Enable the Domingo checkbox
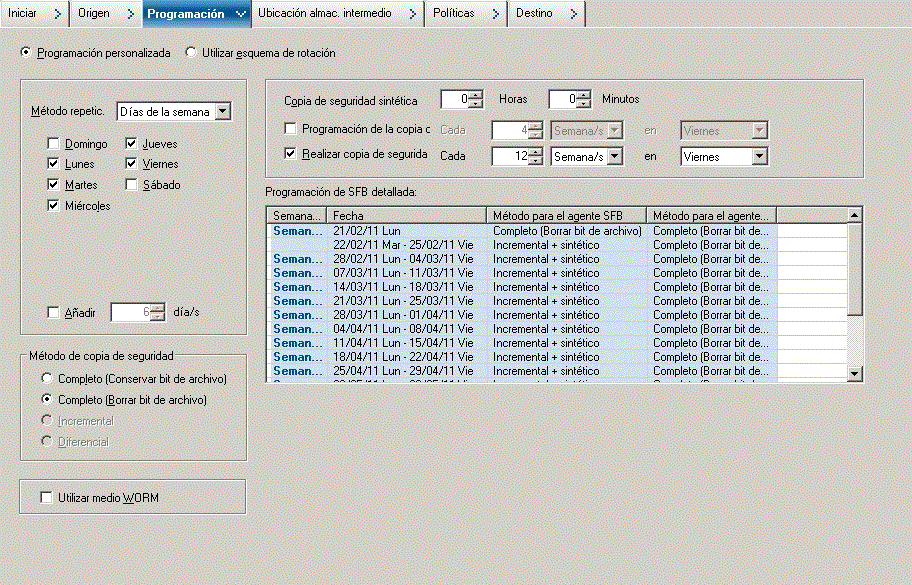Image resolution: width=912 pixels, height=585 pixels. [x=53, y=145]
